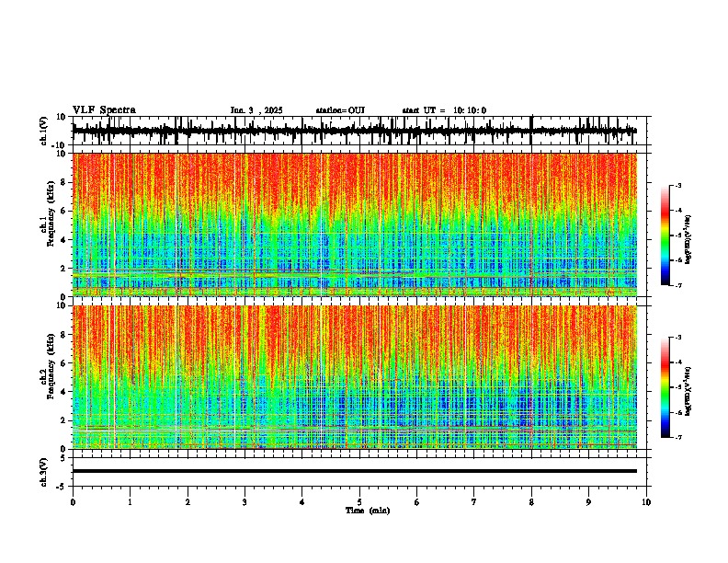Click the "-3" tick on lower colorbar
This screenshot has height=563, width=728.
click(678, 338)
